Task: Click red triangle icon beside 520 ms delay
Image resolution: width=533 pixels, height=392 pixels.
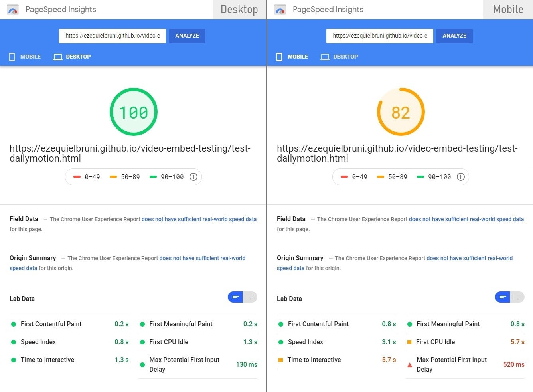Action: click(409, 365)
